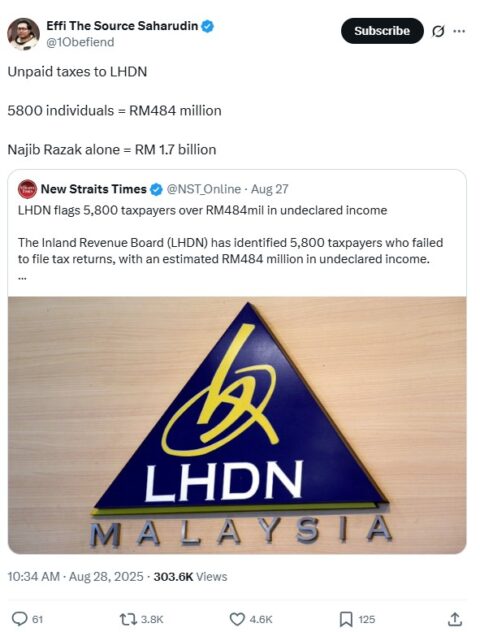The width and height of the screenshot is (480, 632).
Task: View the 303.6K Views analytics
Action: click(x=190, y=577)
